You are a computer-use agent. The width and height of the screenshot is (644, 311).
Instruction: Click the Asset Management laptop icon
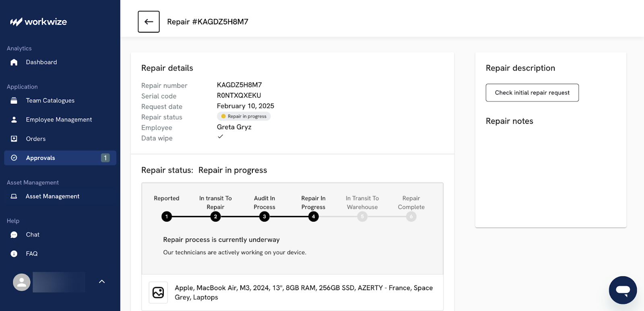tap(14, 196)
